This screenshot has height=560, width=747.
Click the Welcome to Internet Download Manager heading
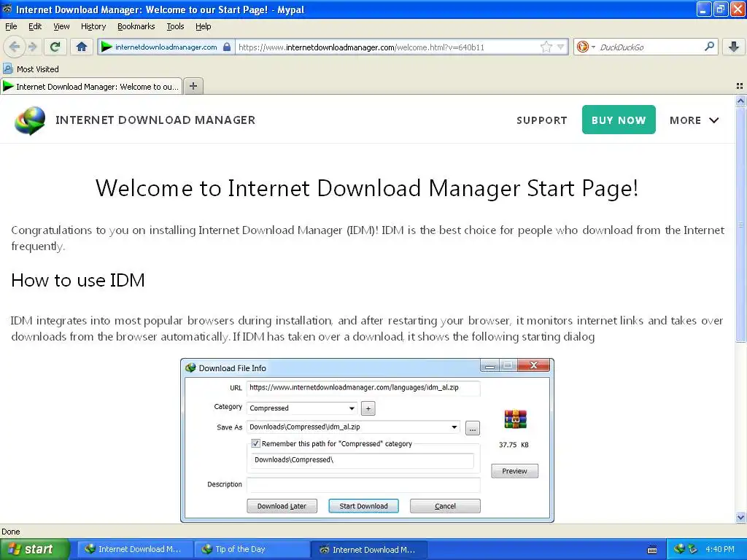point(367,187)
